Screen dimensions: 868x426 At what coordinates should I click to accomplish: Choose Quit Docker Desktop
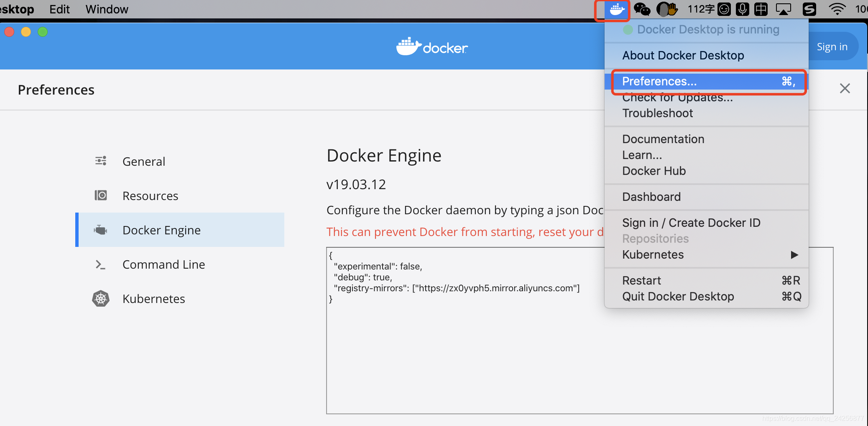(x=707, y=296)
